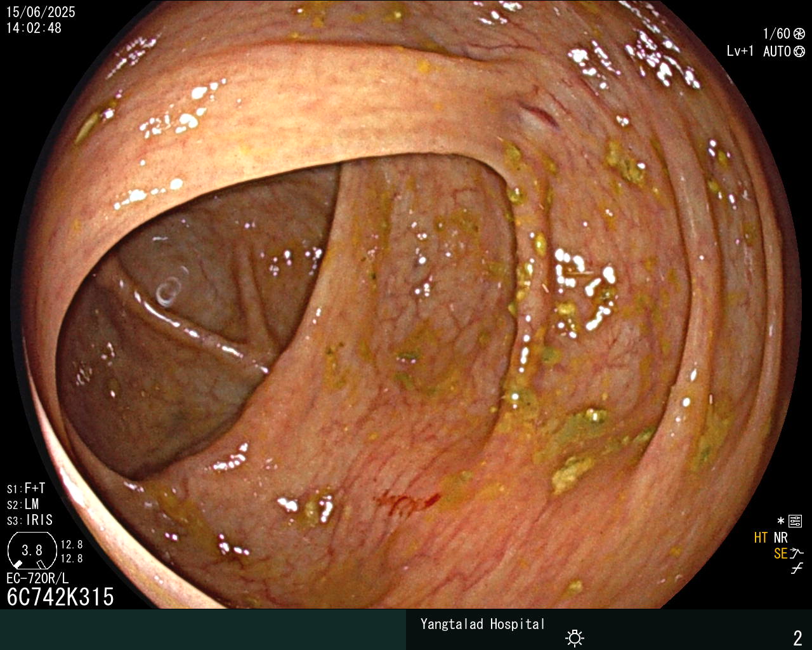Click the time stamp 14:02:48

[34, 28]
